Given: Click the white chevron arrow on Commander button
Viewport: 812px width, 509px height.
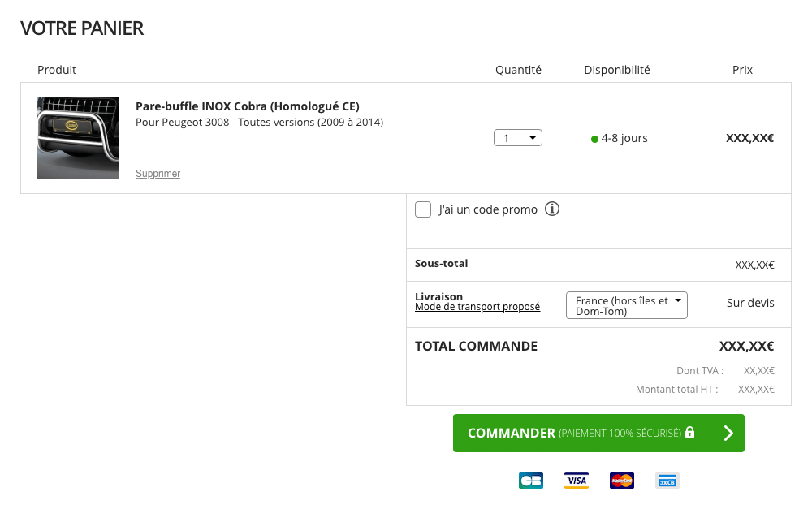Looking at the screenshot, I should pos(728,433).
